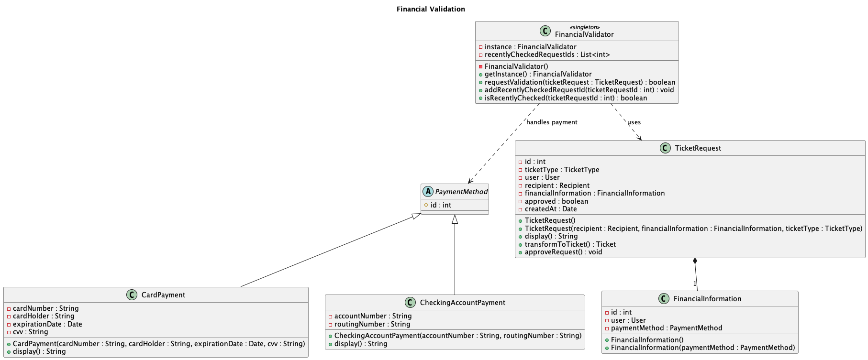Click the private marker beside accountNumber field
The image size is (868, 360).
(x=330, y=316)
